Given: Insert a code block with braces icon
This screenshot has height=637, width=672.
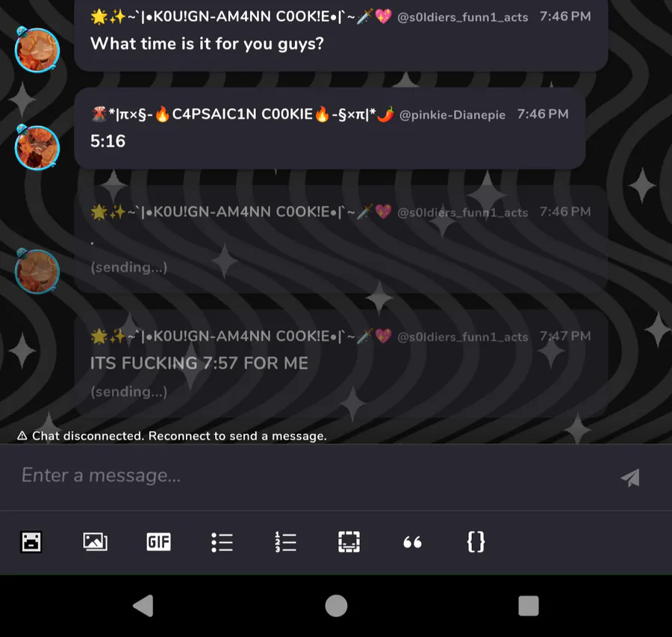Looking at the screenshot, I should 476,542.
